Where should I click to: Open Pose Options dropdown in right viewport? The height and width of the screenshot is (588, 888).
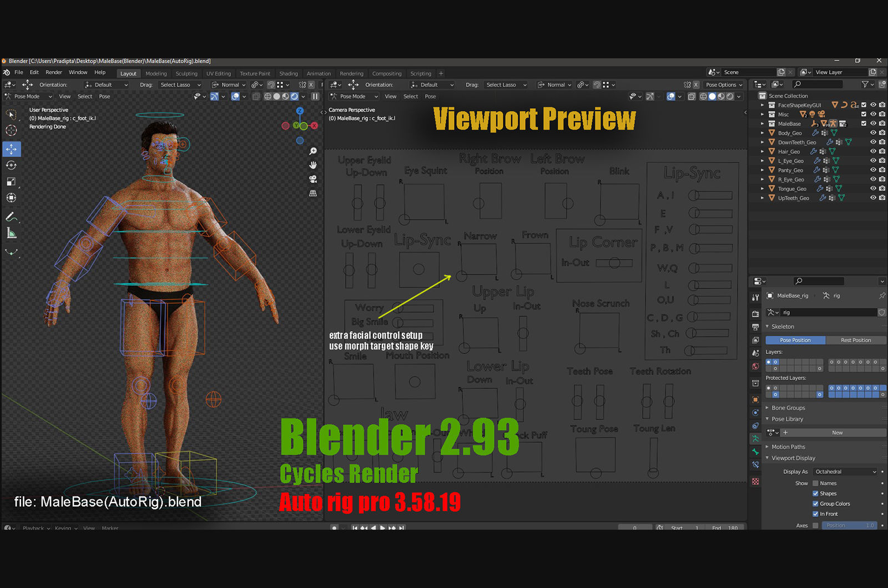[724, 85]
